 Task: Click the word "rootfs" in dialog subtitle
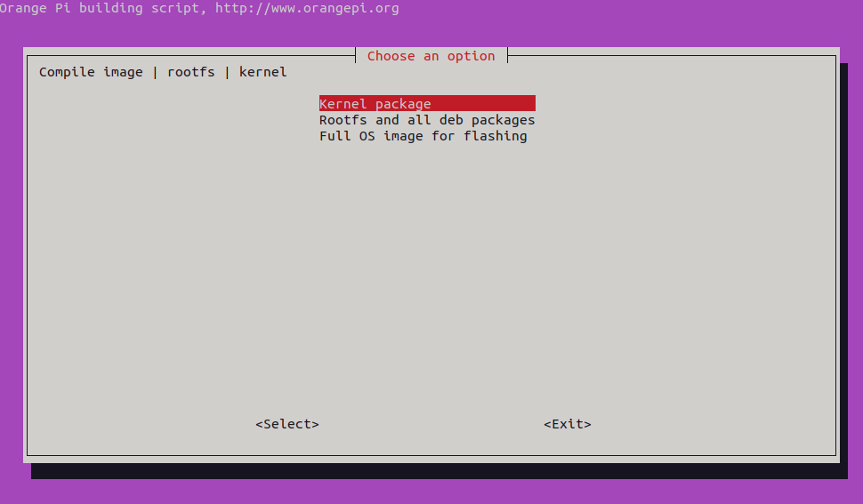(190, 72)
